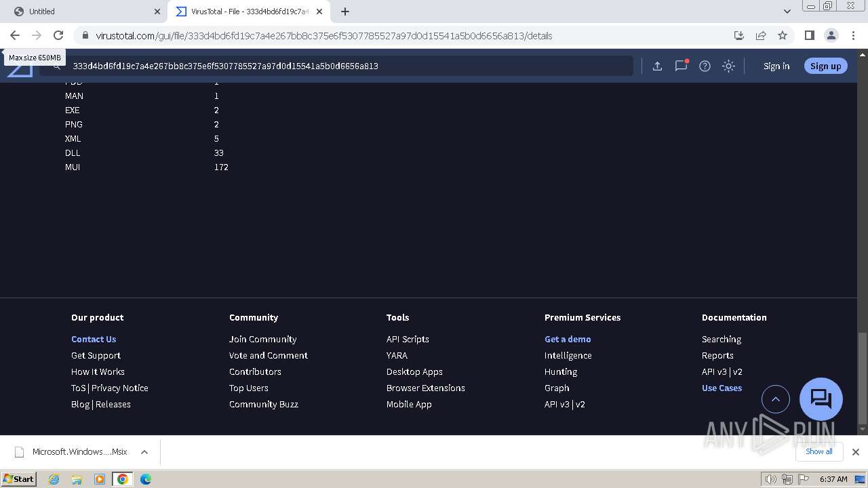Open the Desktop Apps link
Screen dimensions: 868x488
point(414,371)
